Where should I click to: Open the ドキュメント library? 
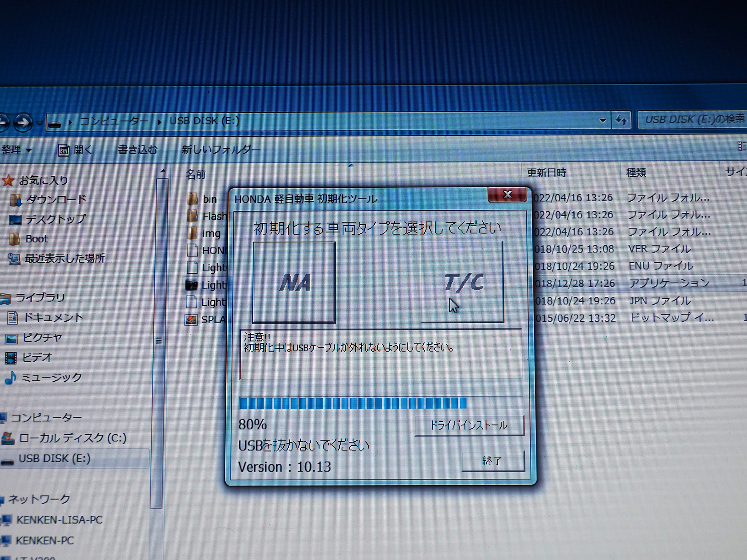tap(53, 317)
